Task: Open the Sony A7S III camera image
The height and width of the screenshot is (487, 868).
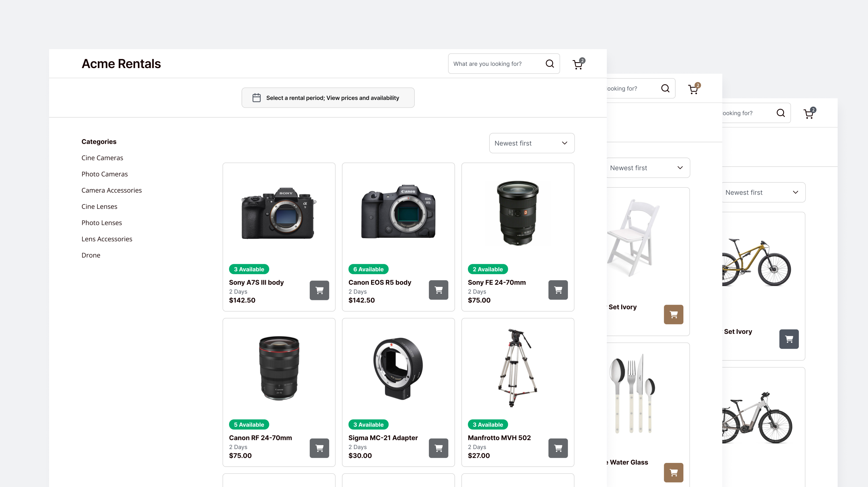Action: point(278,213)
